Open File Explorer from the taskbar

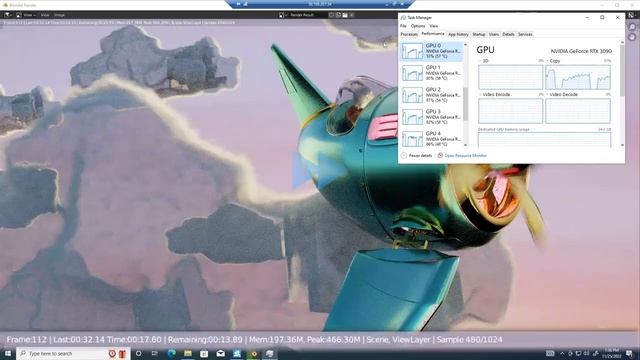[188, 353]
